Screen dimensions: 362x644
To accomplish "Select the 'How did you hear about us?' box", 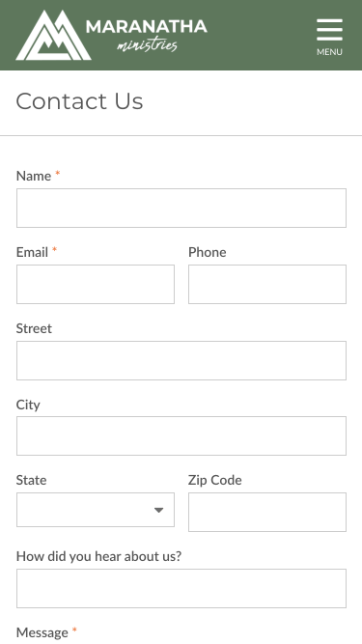I will click(181, 588).
